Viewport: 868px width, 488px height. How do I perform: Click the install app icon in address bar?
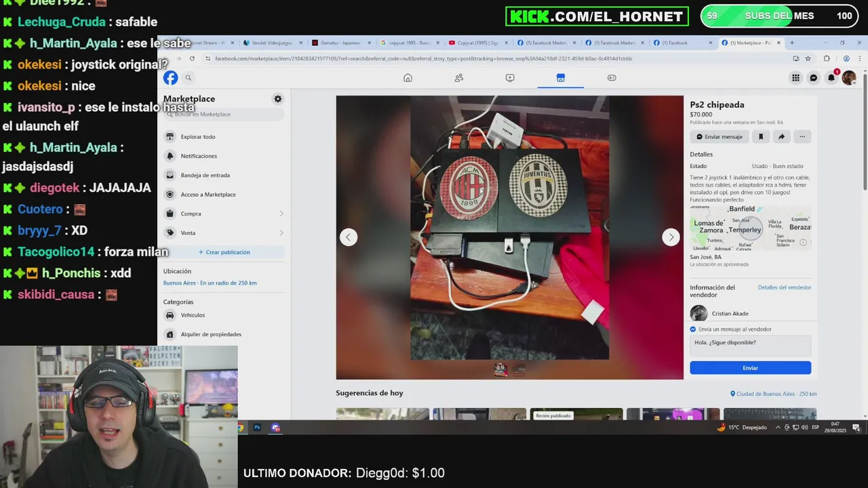tap(795, 59)
